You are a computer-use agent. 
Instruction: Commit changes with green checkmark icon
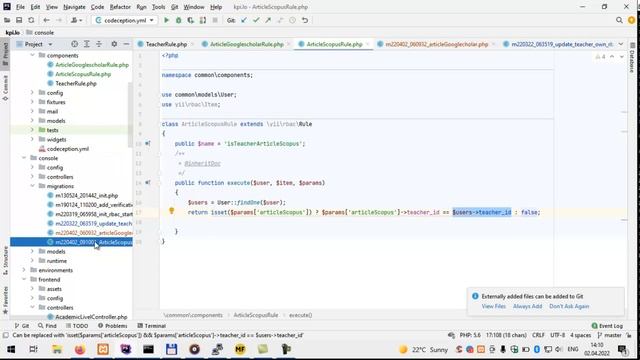256,20
